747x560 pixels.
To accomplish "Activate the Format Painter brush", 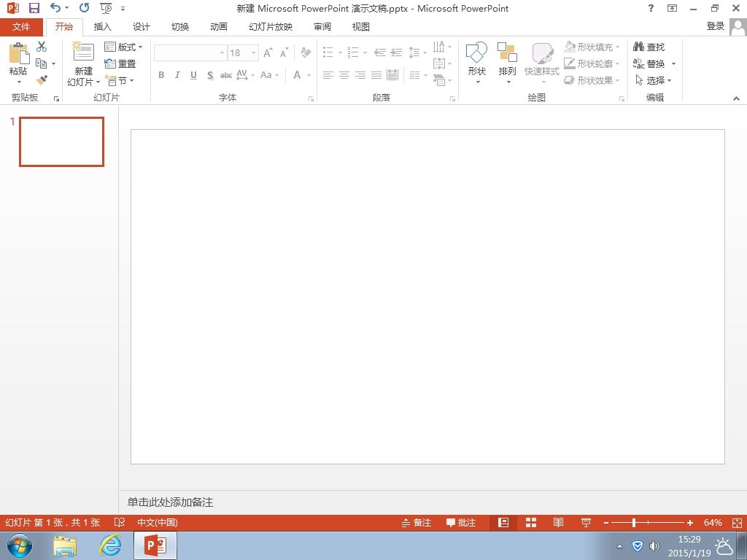I will click(x=42, y=80).
